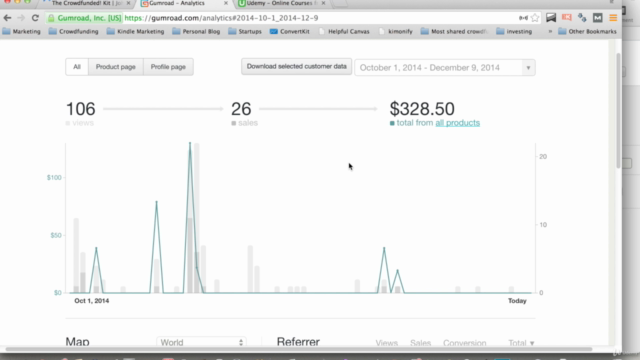
Task: Open the kimonify bookmark
Action: [x=396, y=31]
